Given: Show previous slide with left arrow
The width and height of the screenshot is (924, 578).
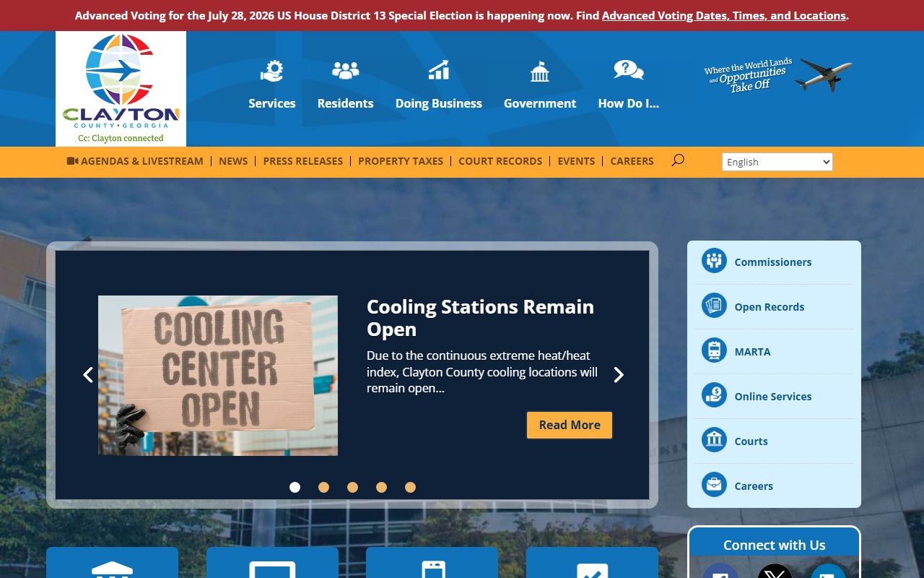Looking at the screenshot, I should tap(88, 374).
